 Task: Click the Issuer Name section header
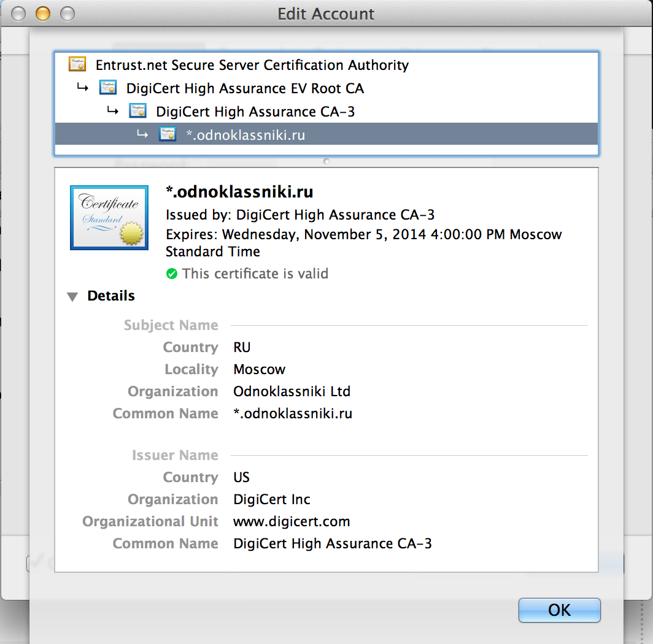tap(175, 455)
